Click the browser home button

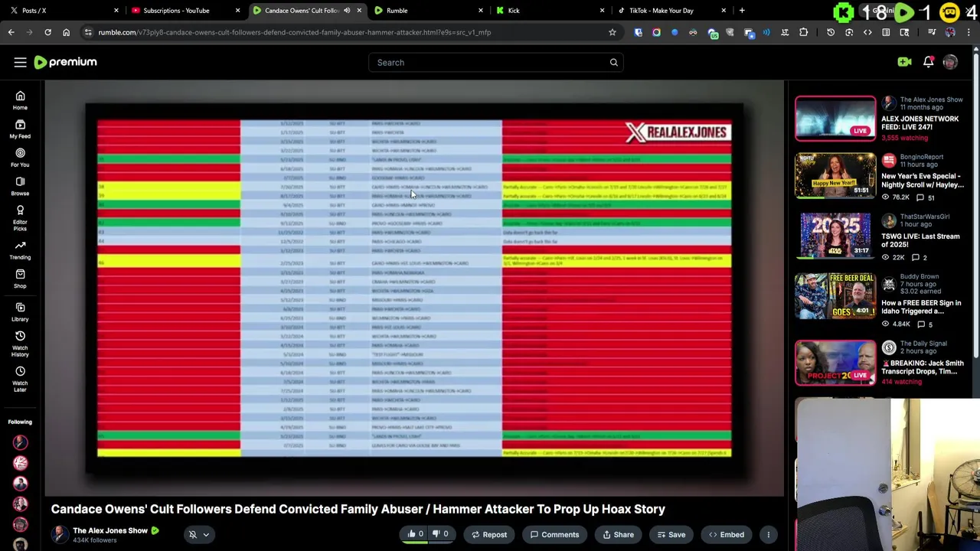point(66,32)
